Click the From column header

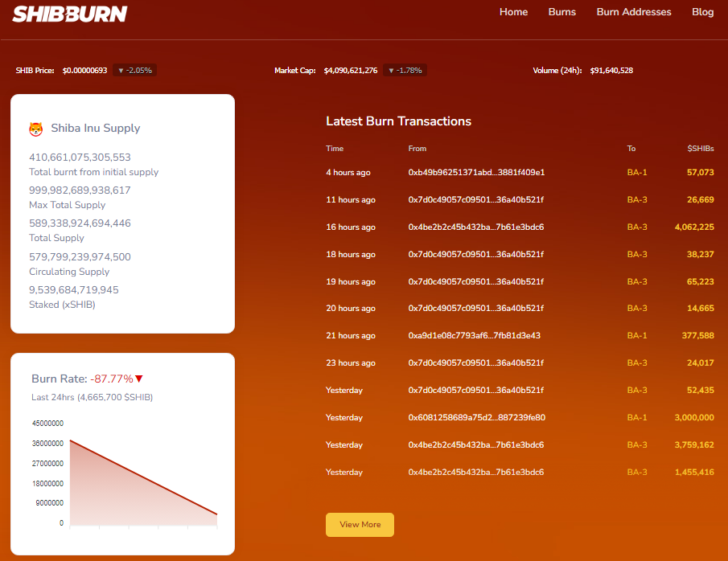(417, 149)
